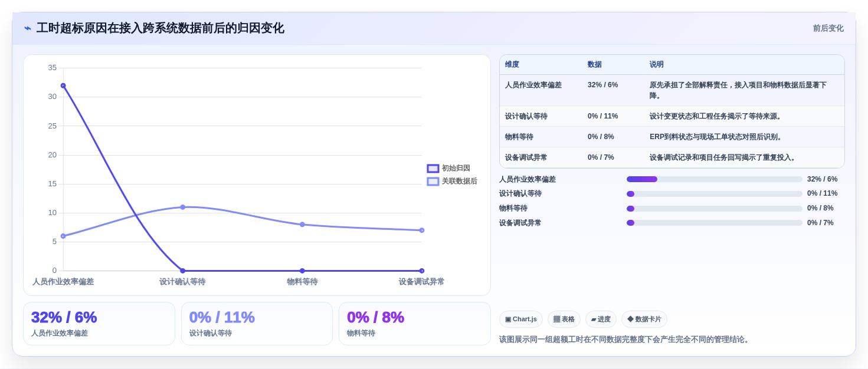
Task: Click table cell 设计确认等待
Action: pyautogui.click(x=526, y=117)
